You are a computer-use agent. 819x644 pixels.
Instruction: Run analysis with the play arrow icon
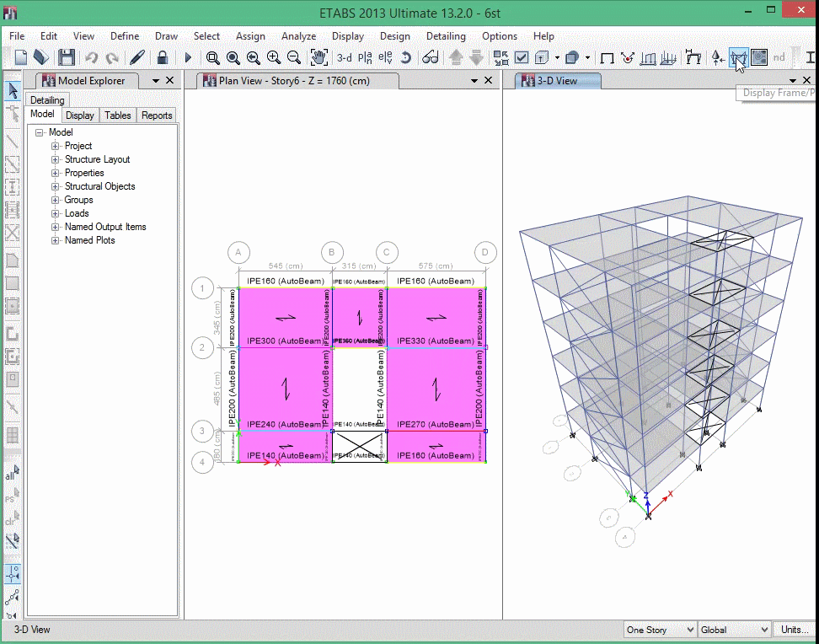[188, 57]
